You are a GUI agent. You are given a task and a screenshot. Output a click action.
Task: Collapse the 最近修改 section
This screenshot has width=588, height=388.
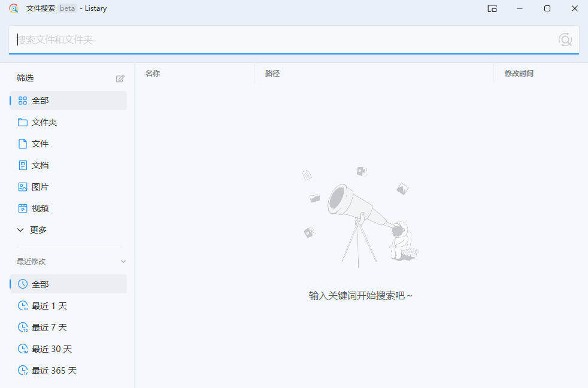click(123, 261)
